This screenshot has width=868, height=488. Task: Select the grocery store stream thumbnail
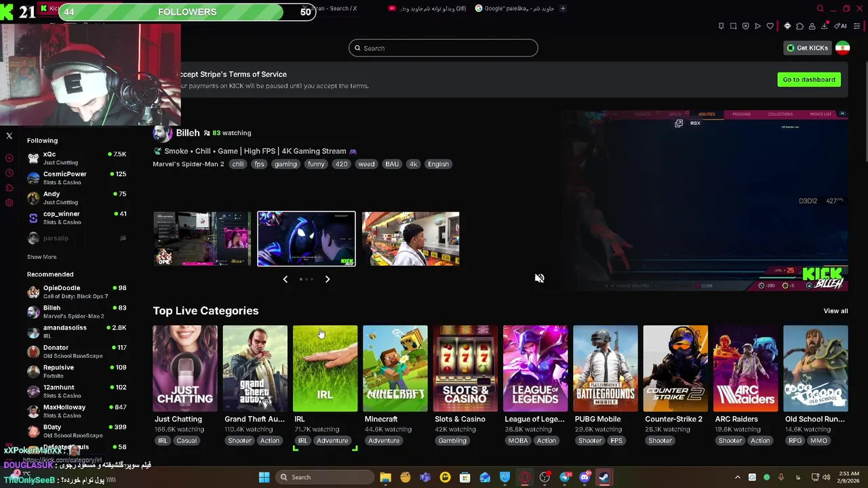(410, 239)
